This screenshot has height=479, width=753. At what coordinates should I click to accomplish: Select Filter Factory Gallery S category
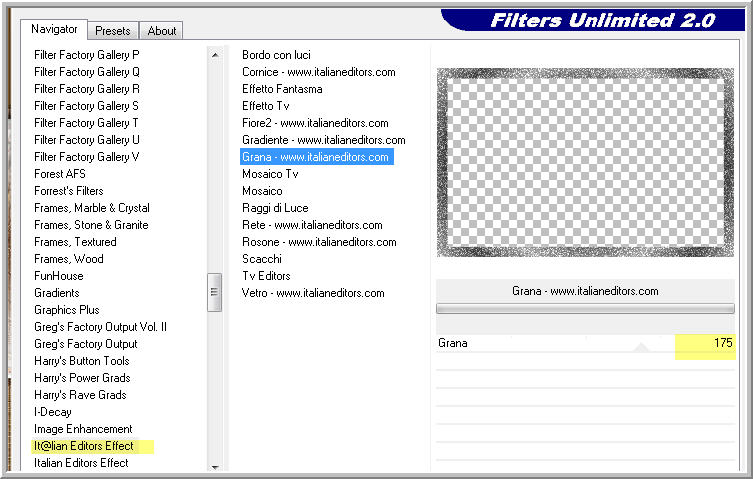[x=86, y=106]
